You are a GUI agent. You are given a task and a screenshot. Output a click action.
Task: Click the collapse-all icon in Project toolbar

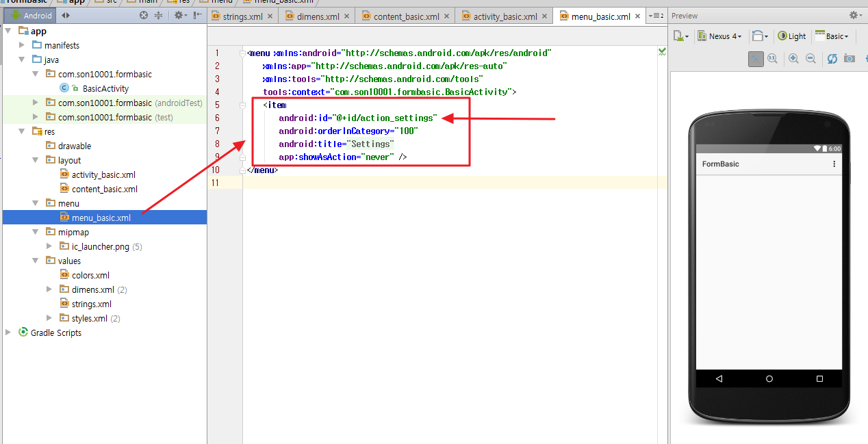pyautogui.click(x=159, y=15)
